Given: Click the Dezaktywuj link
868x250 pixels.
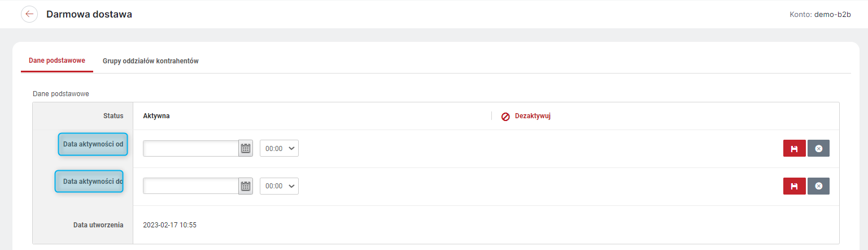Looking at the screenshot, I should click(533, 116).
